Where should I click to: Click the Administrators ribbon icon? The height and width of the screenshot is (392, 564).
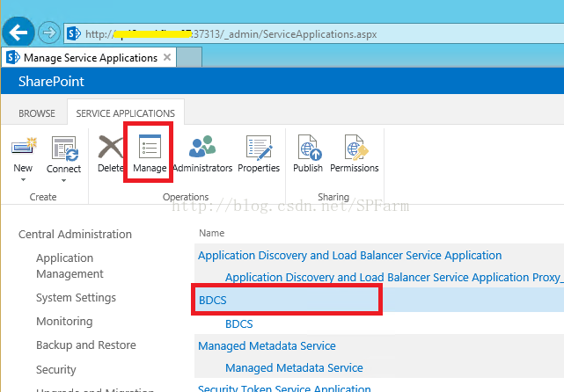click(x=202, y=147)
